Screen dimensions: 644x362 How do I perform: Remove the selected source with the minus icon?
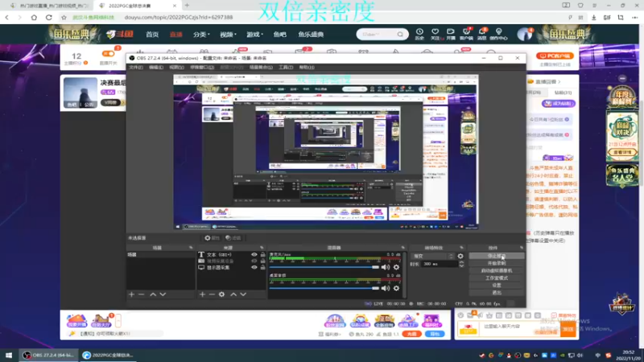212,294
